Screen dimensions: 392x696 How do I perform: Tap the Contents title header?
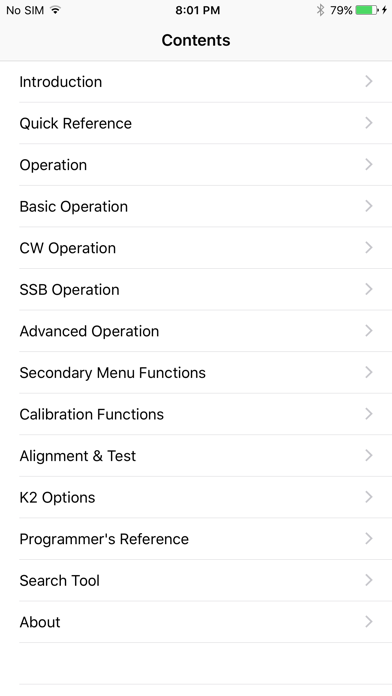pyautogui.click(x=196, y=40)
